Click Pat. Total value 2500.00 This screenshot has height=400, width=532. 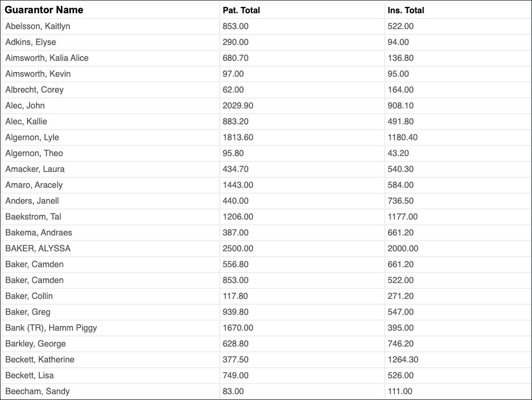click(238, 249)
